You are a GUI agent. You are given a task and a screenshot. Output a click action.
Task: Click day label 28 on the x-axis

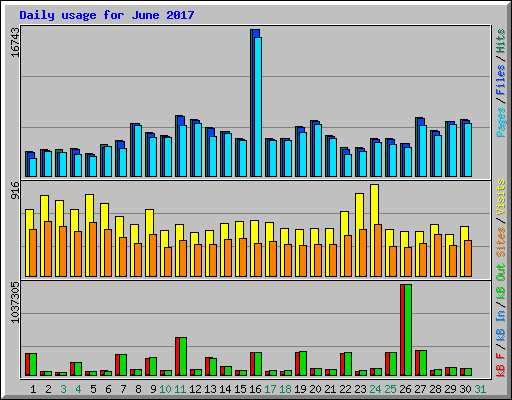tap(435, 389)
